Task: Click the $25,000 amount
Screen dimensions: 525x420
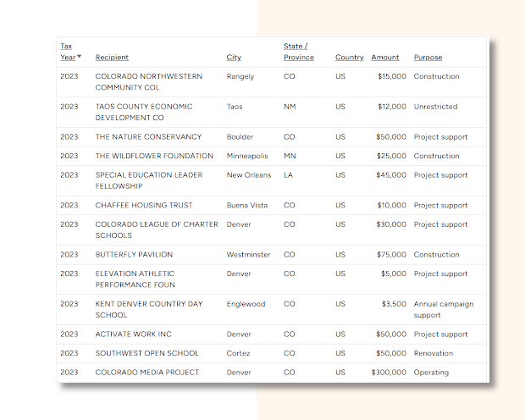Action: [x=391, y=156]
